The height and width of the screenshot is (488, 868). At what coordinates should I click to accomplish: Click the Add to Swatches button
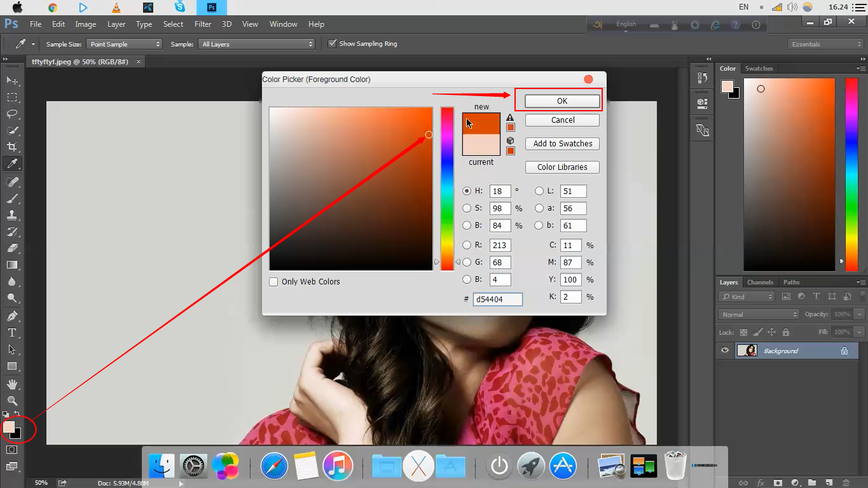pyautogui.click(x=563, y=144)
